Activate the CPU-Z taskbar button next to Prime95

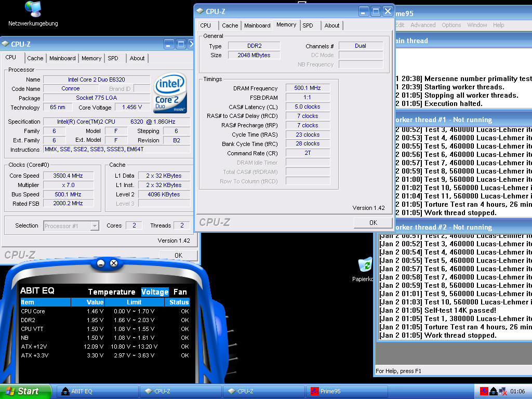click(263, 391)
